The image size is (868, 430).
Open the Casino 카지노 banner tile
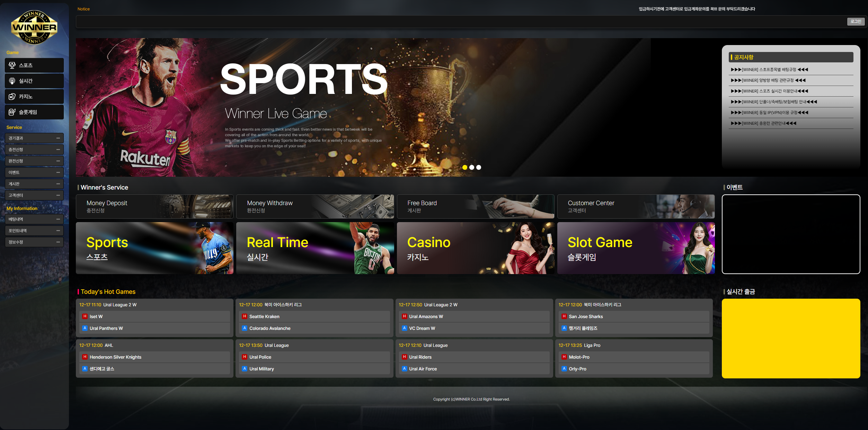coord(475,248)
